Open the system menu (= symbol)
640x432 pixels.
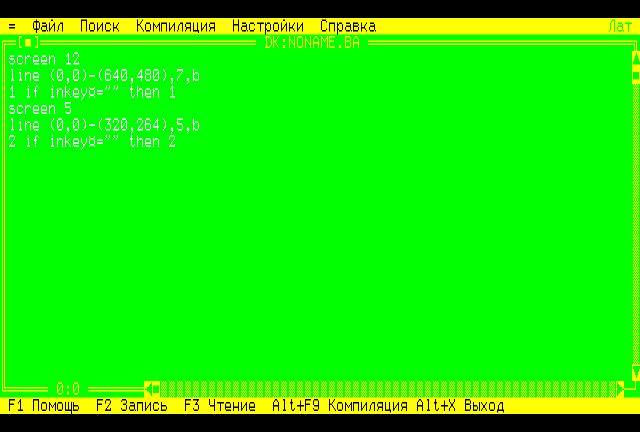pos(12,26)
